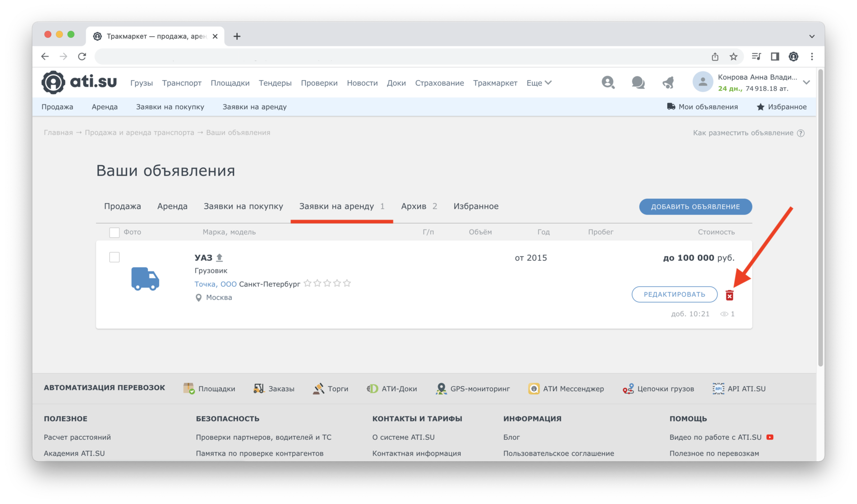Open Заказы in automation footer
This screenshot has width=857, height=504.
(273, 389)
